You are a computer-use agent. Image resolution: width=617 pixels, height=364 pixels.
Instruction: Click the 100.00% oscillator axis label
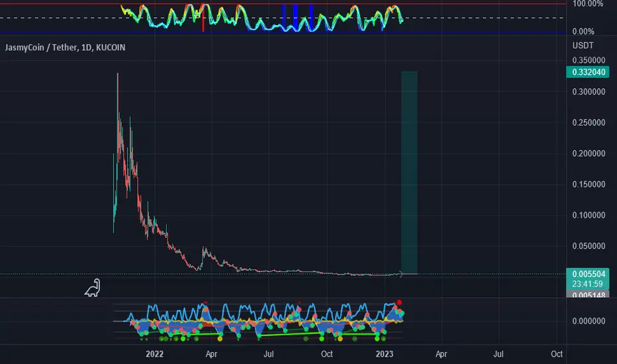click(x=588, y=3)
